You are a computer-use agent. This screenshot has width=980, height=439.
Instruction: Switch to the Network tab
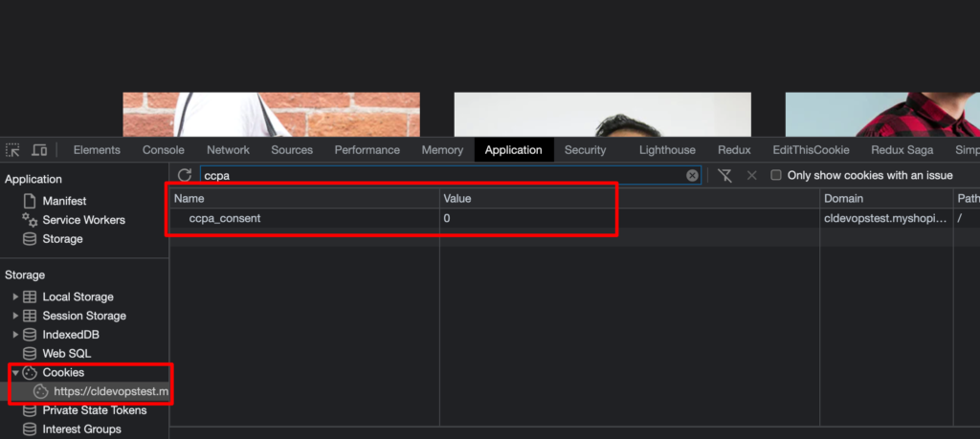pyautogui.click(x=228, y=150)
